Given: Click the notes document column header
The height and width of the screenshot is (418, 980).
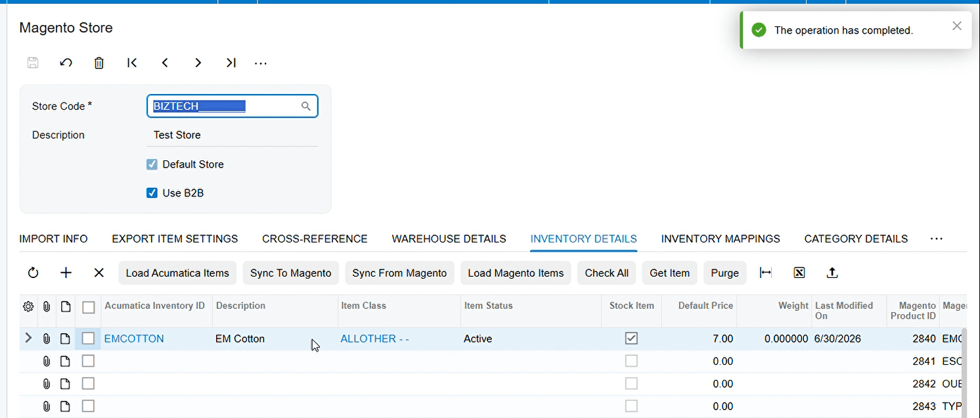Looking at the screenshot, I should pos(65,307).
